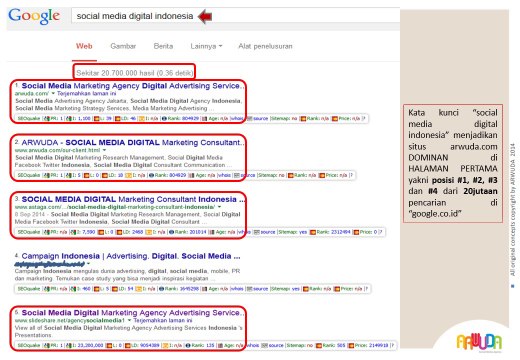Viewport: 520px width, 360px height.
Task: Click Rank: 3645298 globe icon in Campaign Indonesia bar
Action: [x=161, y=289]
